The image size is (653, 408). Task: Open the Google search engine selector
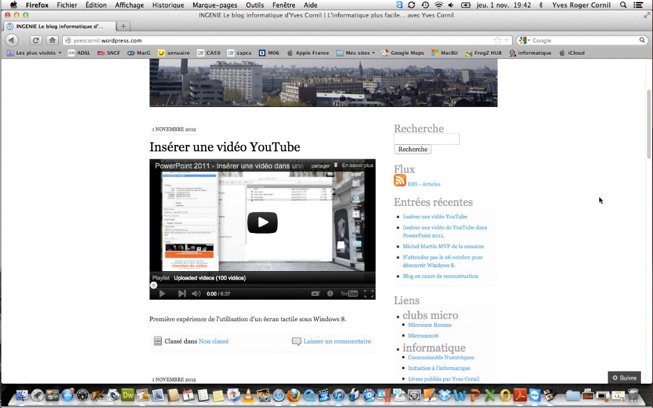(x=524, y=40)
